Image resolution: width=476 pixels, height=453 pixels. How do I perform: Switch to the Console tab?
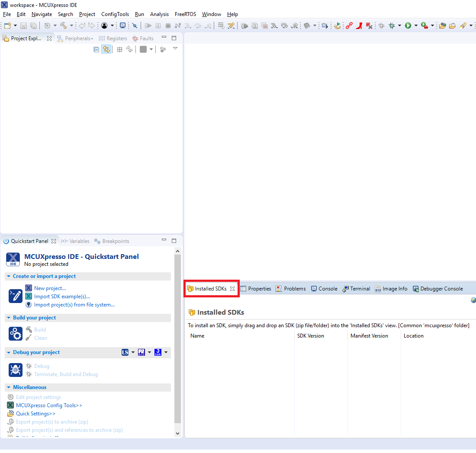tap(324, 289)
